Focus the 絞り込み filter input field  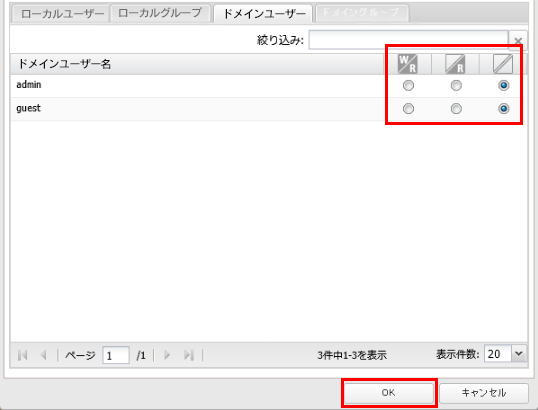point(408,40)
